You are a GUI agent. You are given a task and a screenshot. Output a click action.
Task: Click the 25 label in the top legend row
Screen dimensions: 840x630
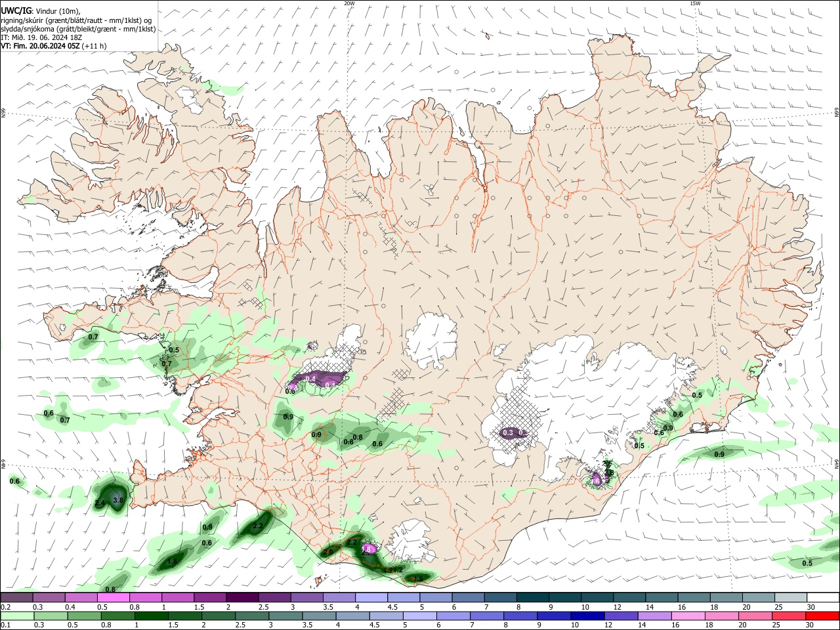click(778, 607)
